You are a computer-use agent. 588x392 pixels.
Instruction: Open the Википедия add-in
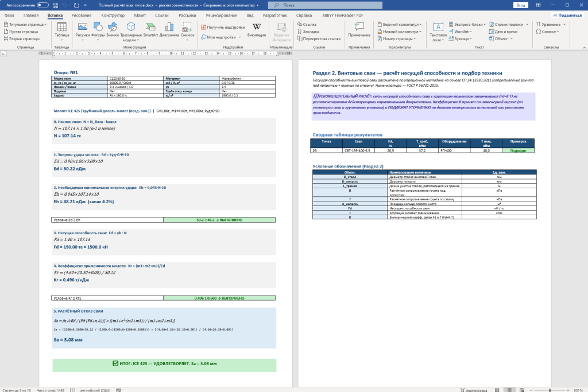[257, 30]
